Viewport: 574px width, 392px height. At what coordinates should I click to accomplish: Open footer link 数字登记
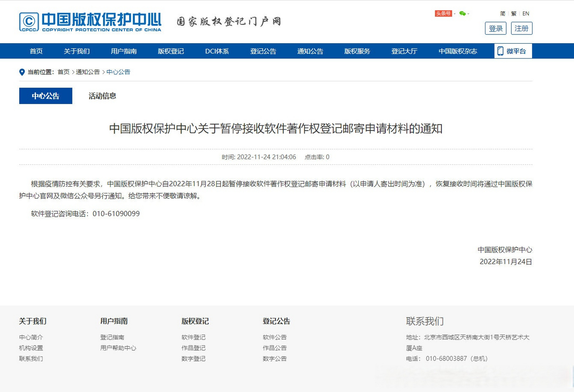(193, 359)
